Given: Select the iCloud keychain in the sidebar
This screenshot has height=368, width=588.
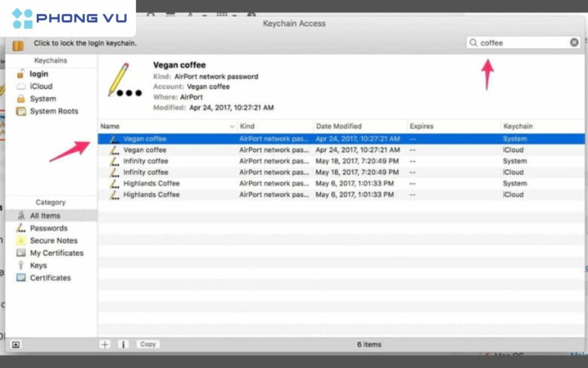Looking at the screenshot, I should tap(40, 86).
